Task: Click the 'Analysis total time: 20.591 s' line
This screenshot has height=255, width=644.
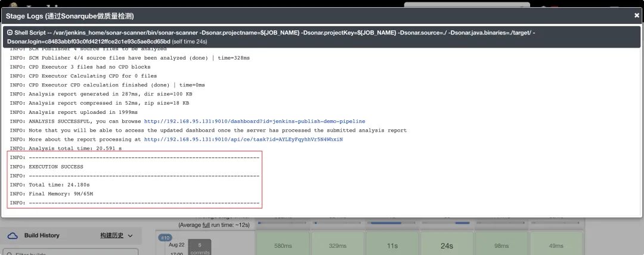Action: pos(66,148)
